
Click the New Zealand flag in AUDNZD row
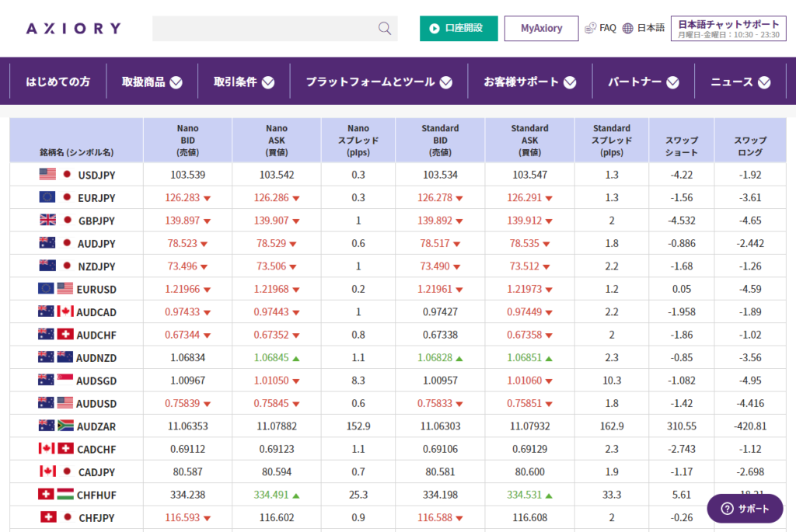click(x=65, y=357)
